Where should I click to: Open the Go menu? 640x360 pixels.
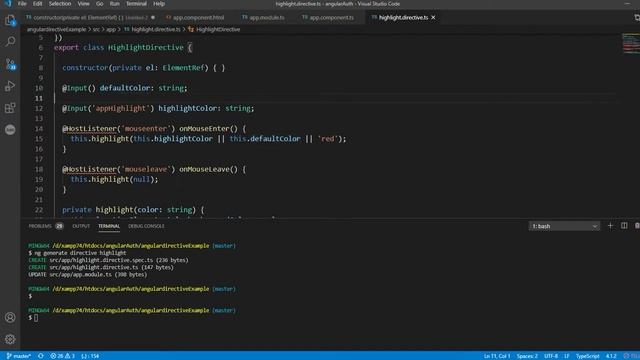click(100, 4)
